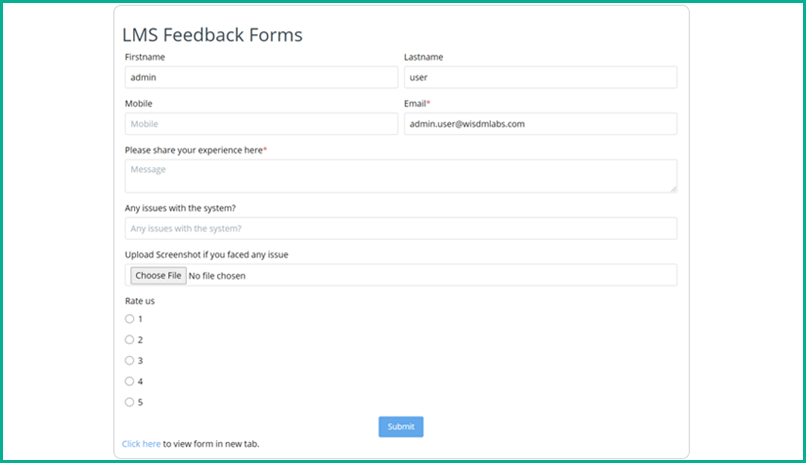Focus the Lastname text box

pyautogui.click(x=540, y=77)
